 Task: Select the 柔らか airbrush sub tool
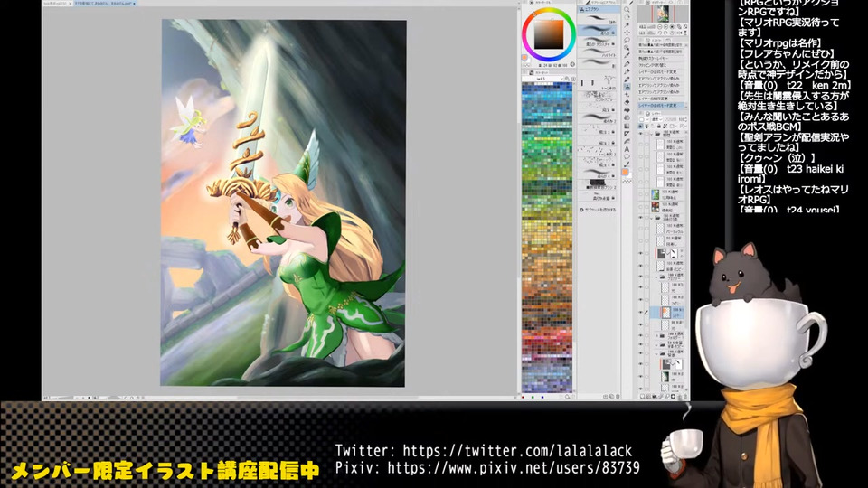(599, 29)
